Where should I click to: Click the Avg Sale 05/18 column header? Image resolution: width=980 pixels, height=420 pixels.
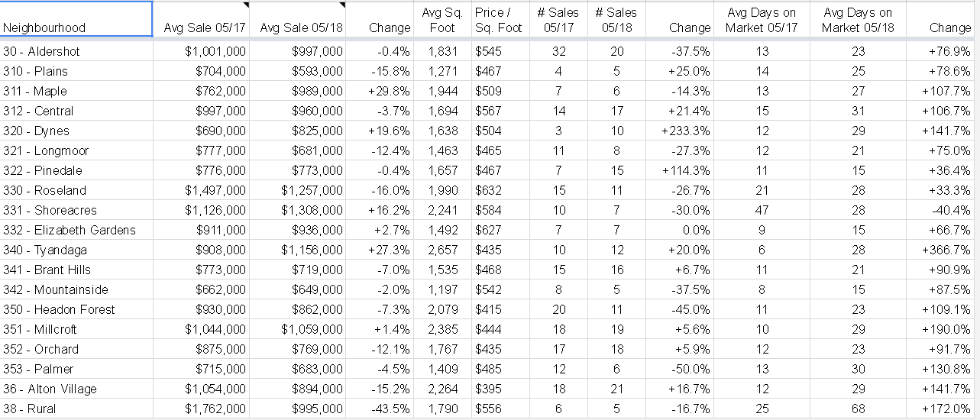pyautogui.click(x=297, y=19)
